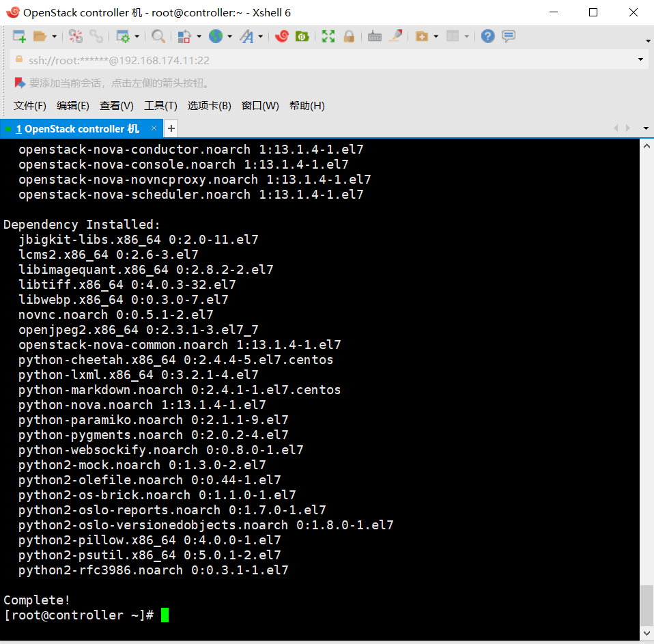Image resolution: width=654 pixels, height=644 pixels.
Task: Click 'openstack-nova-scheduler.noarch' line
Action: tap(191, 195)
